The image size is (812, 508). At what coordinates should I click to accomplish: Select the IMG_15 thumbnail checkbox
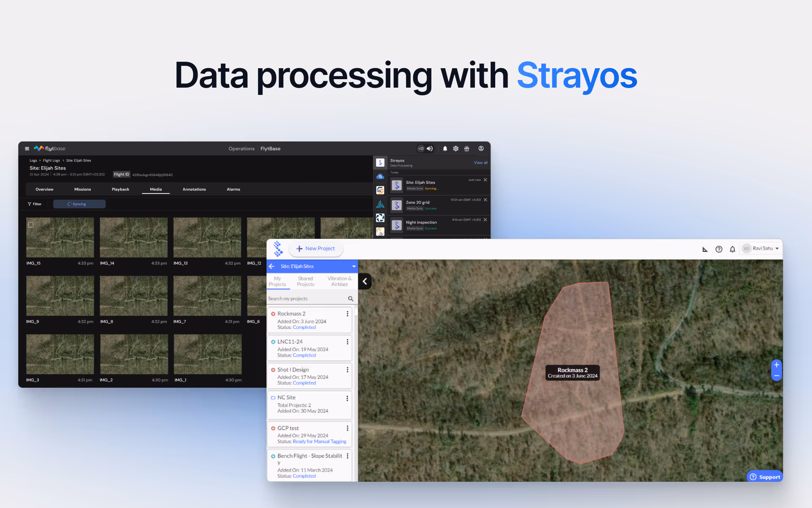[31, 225]
